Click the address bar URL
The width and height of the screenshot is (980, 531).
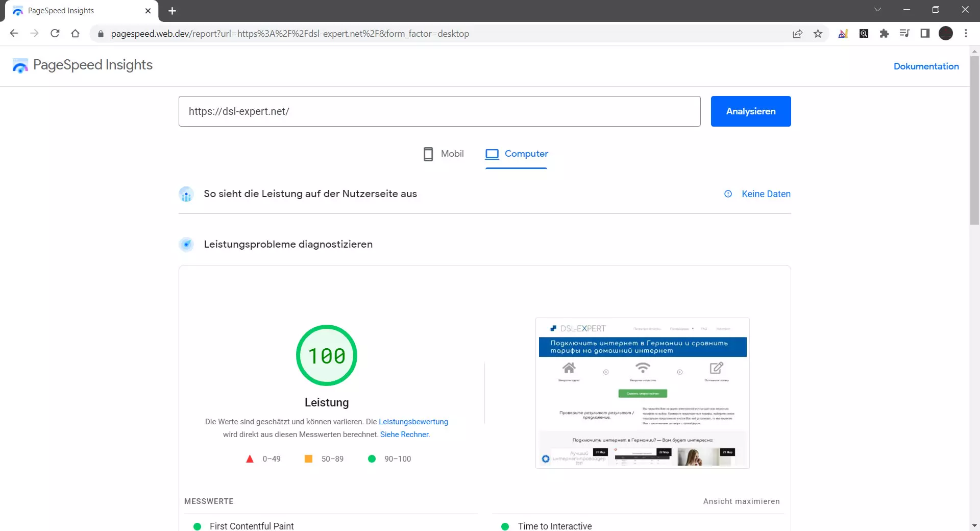click(290, 34)
